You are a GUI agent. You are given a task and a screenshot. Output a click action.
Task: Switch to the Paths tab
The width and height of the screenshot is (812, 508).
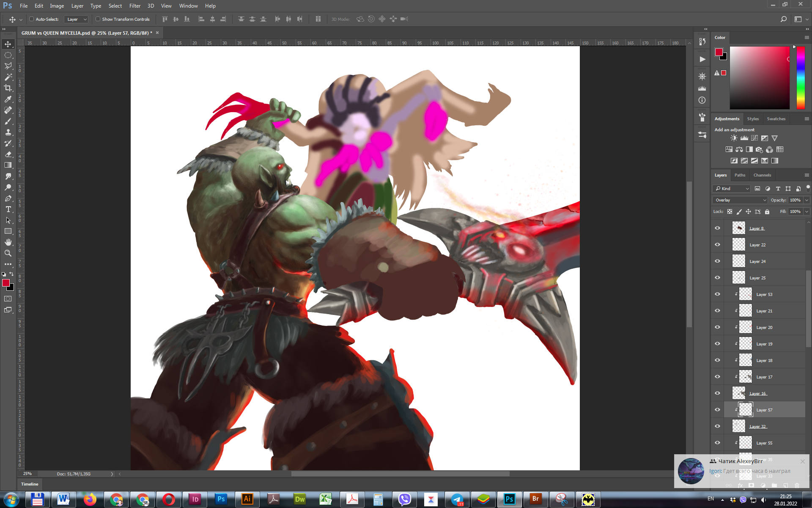point(740,175)
